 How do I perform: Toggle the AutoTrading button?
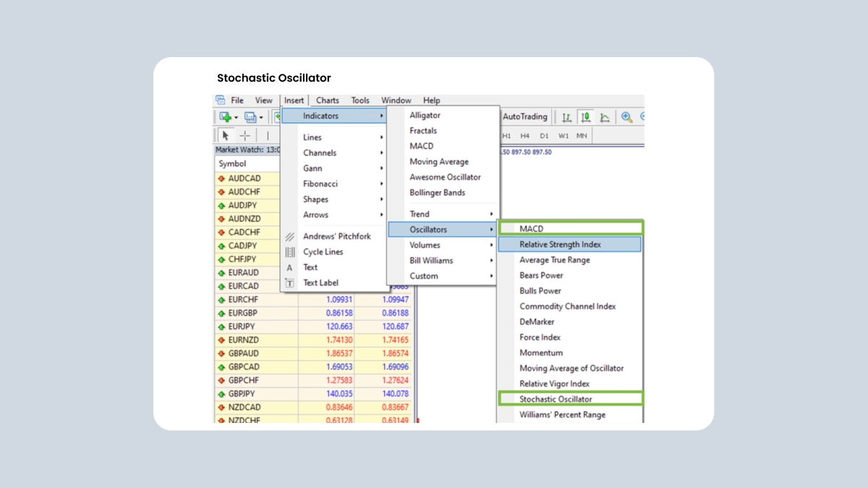pyautogui.click(x=525, y=116)
